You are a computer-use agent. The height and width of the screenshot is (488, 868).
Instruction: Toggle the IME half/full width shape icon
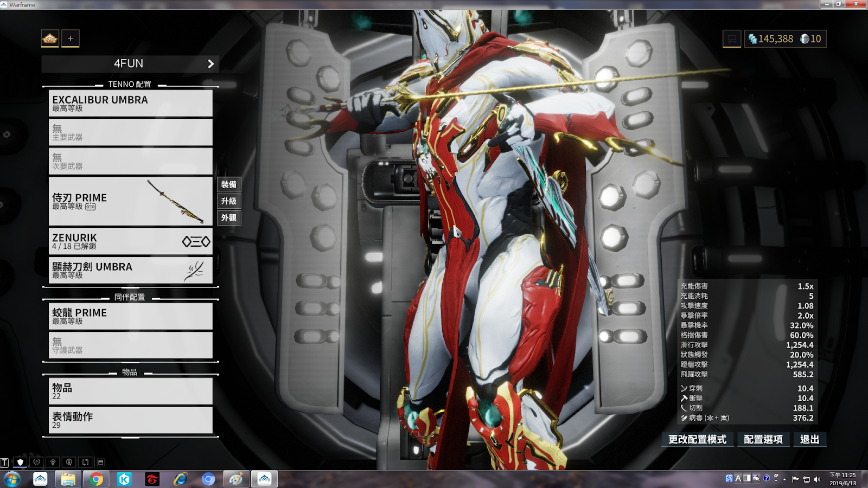pos(747,478)
